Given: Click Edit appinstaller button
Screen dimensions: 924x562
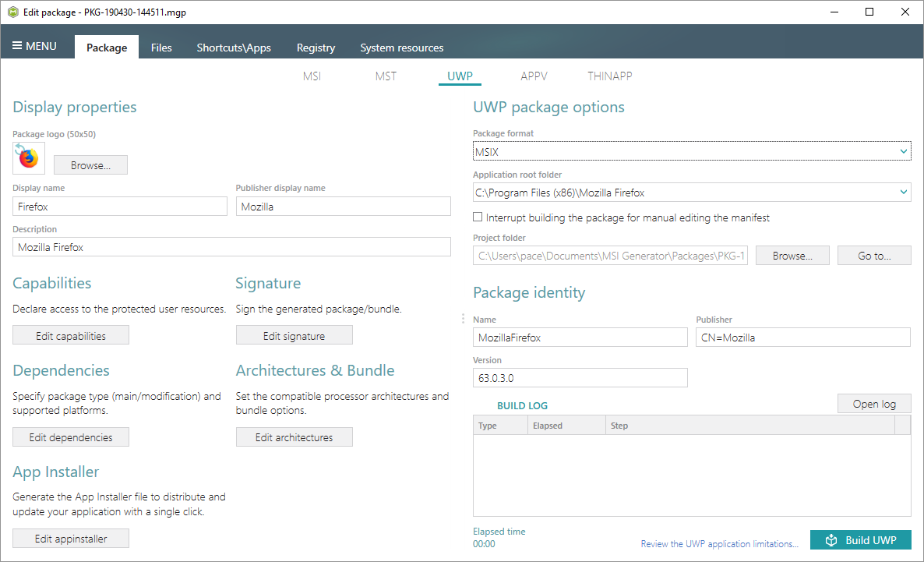Looking at the screenshot, I should (71, 539).
